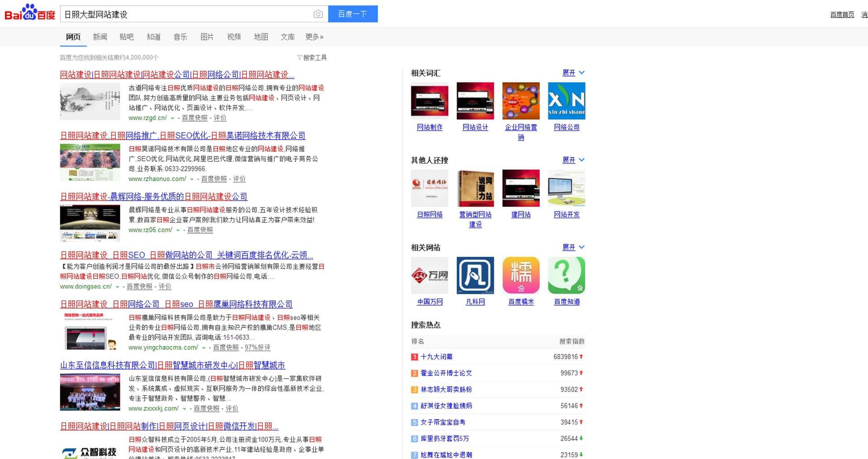Open result 山东至信信息科技有限公司 title link
Image resolution: width=868 pixels, height=459 pixels.
tap(173, 365)
